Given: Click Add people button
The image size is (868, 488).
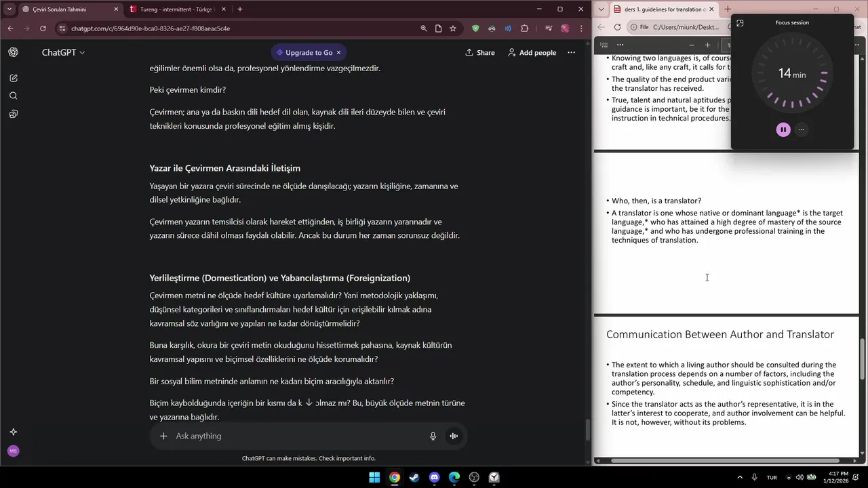Looking at the screenshot, I should [x=532, y=52].
